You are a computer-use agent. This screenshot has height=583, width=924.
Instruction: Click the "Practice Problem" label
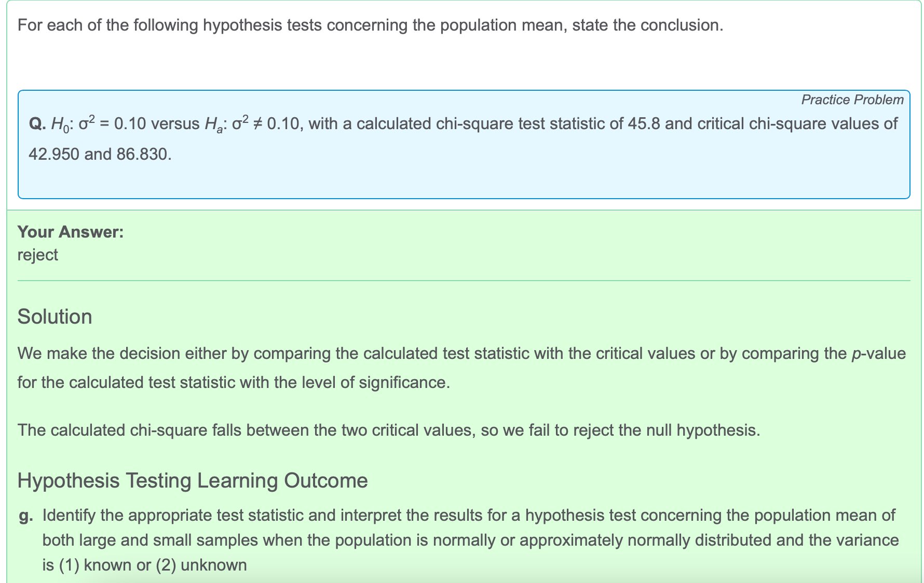coord(852,100)
